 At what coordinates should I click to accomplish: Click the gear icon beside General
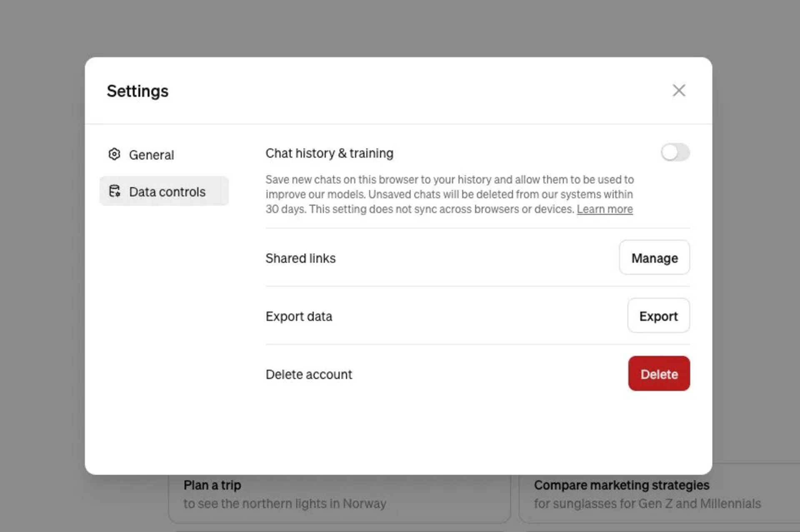point(114,154)
